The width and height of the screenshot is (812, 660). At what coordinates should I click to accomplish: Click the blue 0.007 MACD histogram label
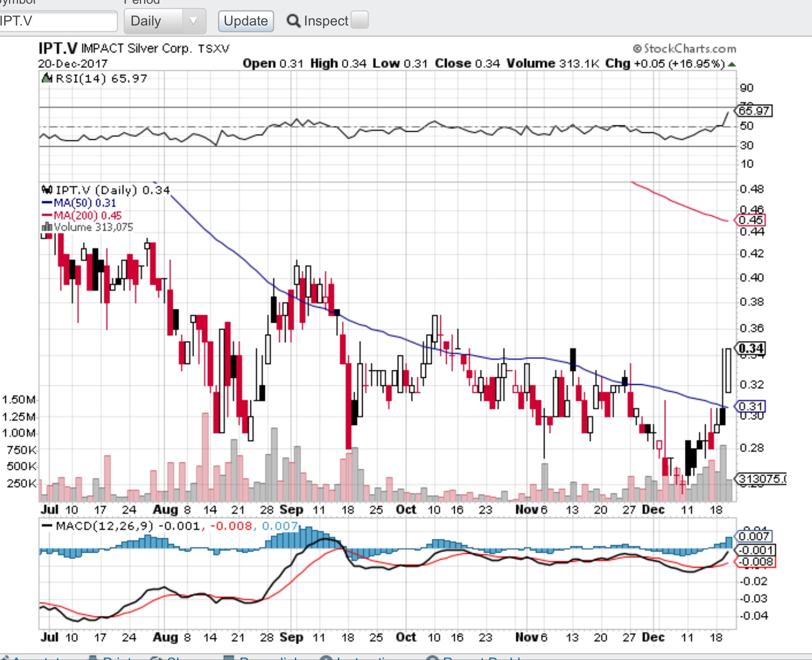(x=754, y=536)
